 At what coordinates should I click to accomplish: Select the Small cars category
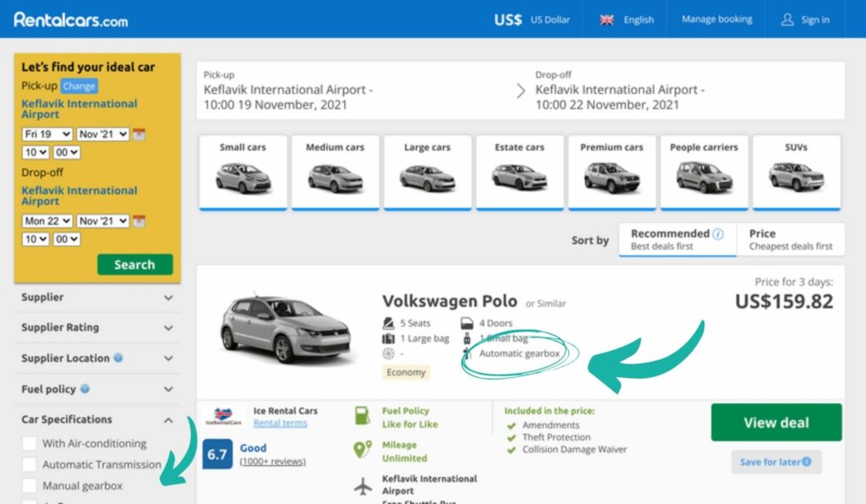(x=243, y=173)
